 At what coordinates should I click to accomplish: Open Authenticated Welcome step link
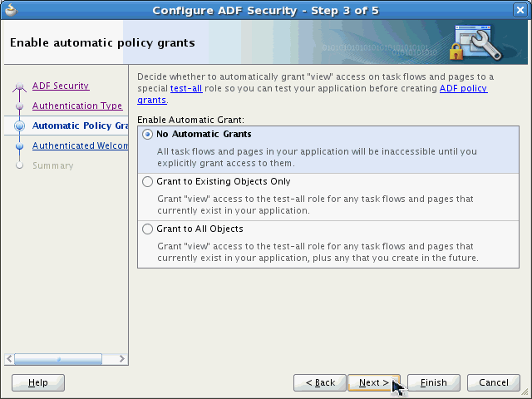pyautogui.click(x=80, y=145)
